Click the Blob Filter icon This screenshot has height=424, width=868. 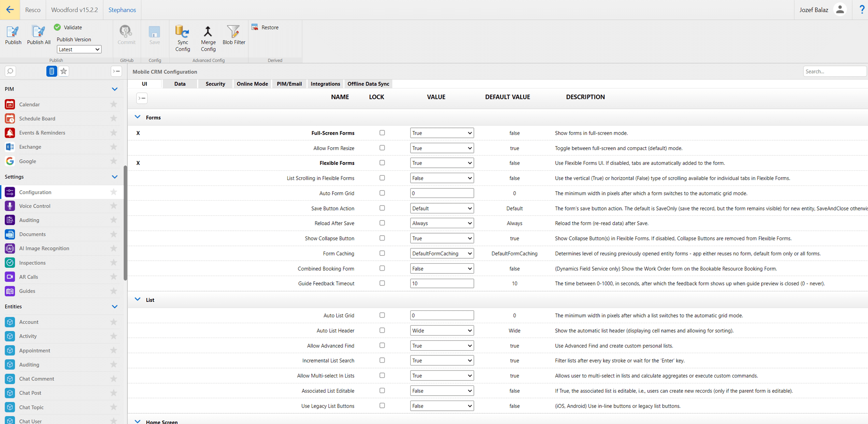(x=233, y=32)
